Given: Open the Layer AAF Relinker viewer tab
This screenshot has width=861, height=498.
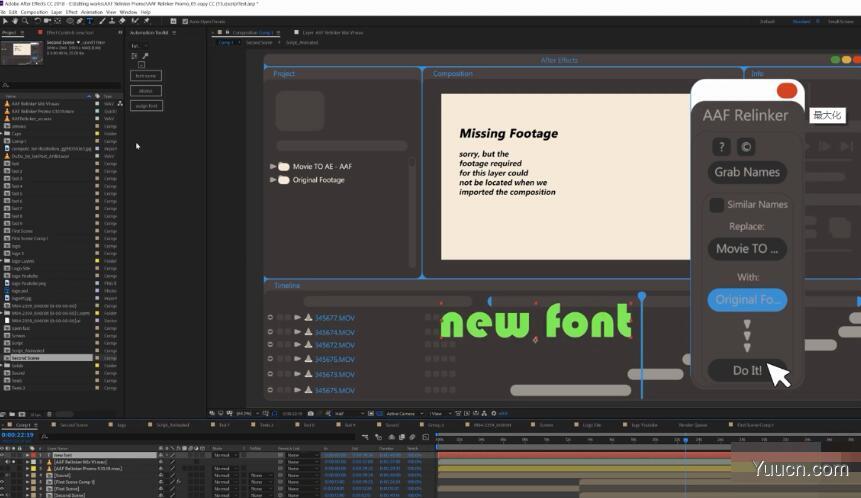Looking at the screenshot, I should (332, 32).
